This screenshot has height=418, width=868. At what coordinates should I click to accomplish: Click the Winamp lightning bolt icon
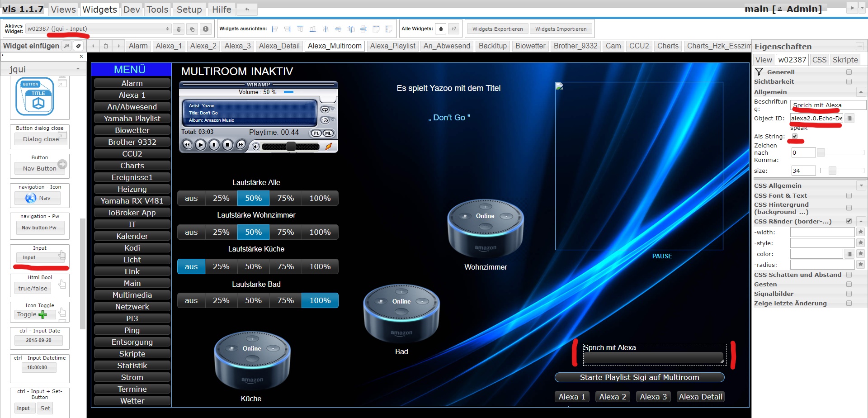click(x=329, y=146)
